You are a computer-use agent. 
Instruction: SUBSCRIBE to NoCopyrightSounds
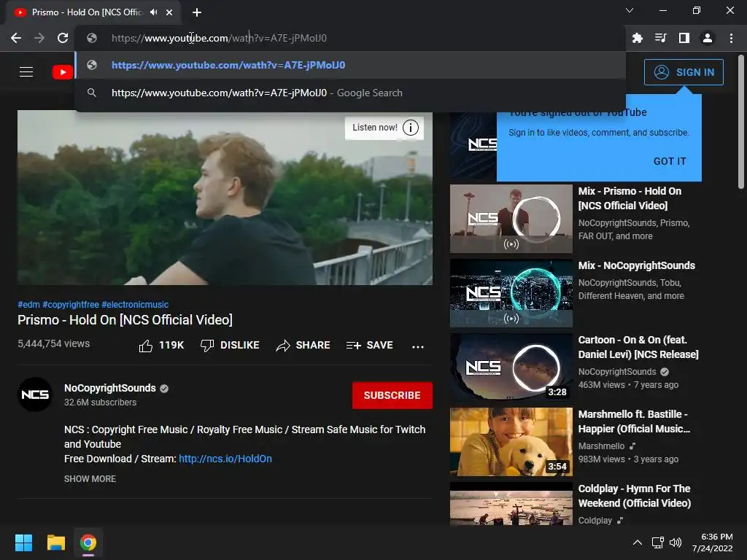pos(392,395)
